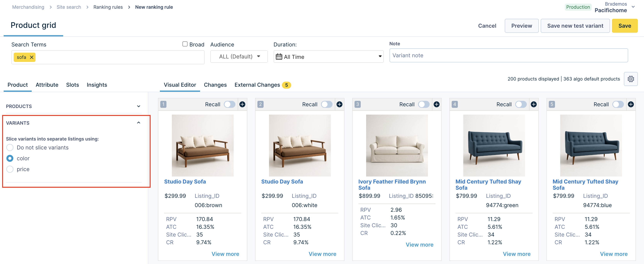
Task: Click the plus icon on slot 4
Action: (534, 104)
